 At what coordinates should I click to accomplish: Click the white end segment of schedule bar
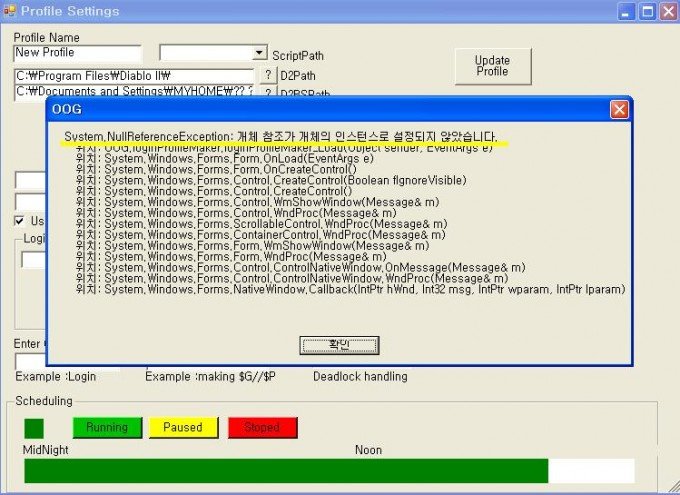point(591,471)
